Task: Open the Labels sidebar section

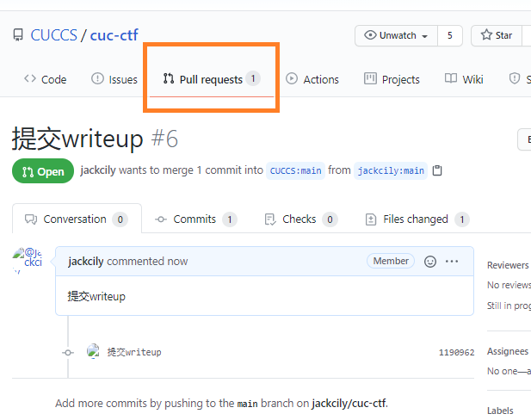Action: pos(500,411)
